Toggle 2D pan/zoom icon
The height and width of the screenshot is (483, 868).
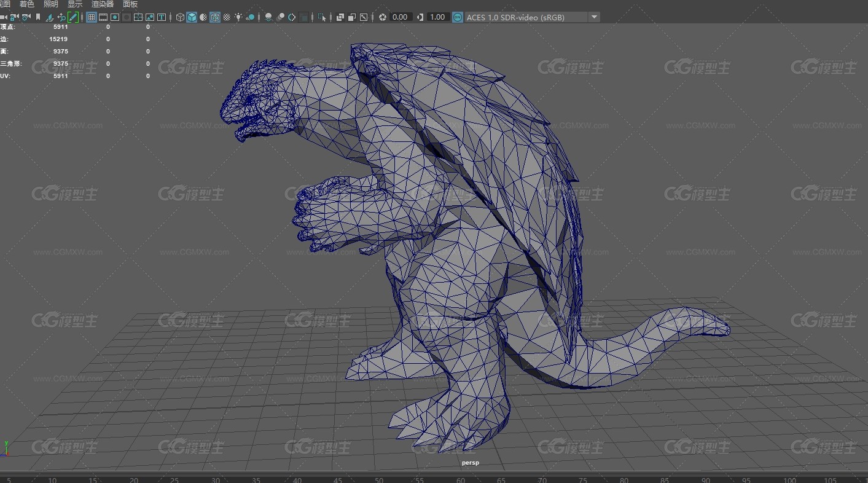click(61, 17)
